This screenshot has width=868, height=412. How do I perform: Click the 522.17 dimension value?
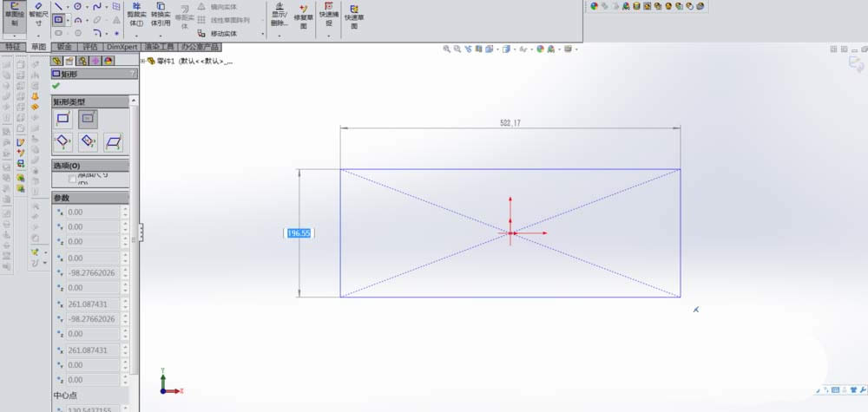pos(510,123)
